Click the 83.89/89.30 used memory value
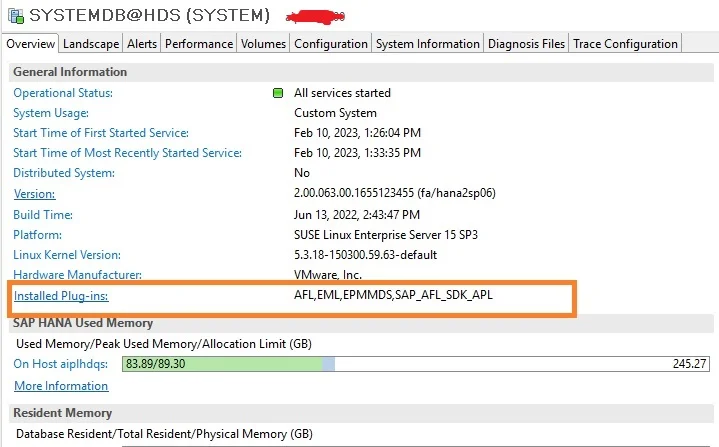The width and height of the screenshot is (719, 447). tap(155, 364)
